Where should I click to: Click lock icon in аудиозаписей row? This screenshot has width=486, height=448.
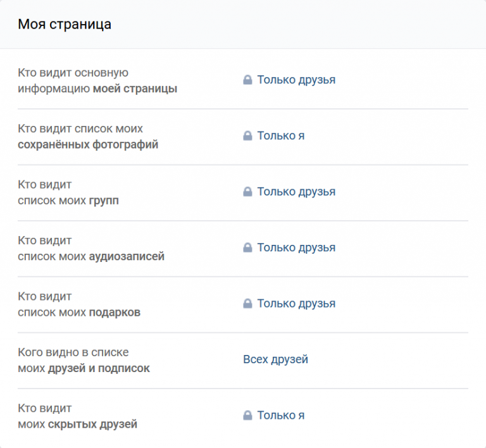(247, 247)
